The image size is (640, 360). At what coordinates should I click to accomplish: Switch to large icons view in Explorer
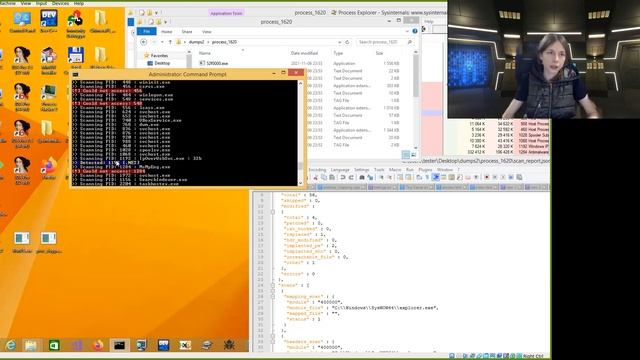(413, 155)
